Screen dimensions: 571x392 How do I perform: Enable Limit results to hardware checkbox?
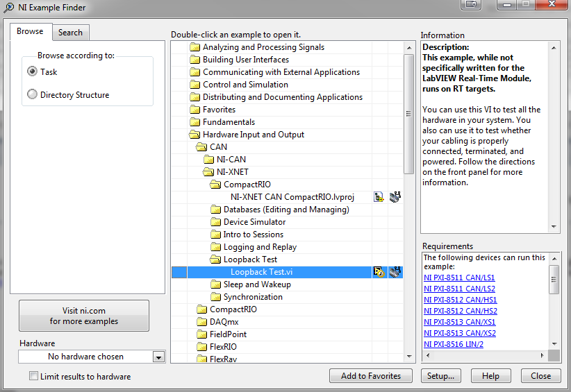33,376
